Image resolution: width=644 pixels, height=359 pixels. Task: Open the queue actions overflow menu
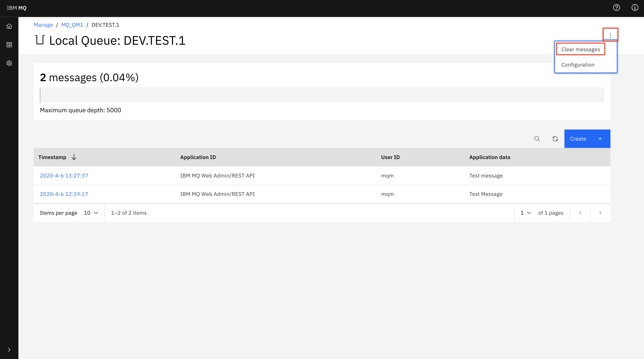610,35
